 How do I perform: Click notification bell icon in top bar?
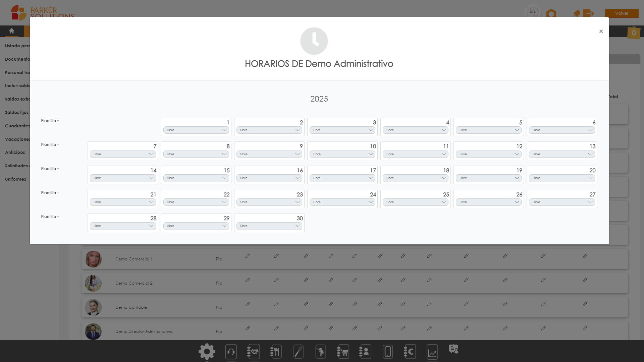tap(576, 13)
